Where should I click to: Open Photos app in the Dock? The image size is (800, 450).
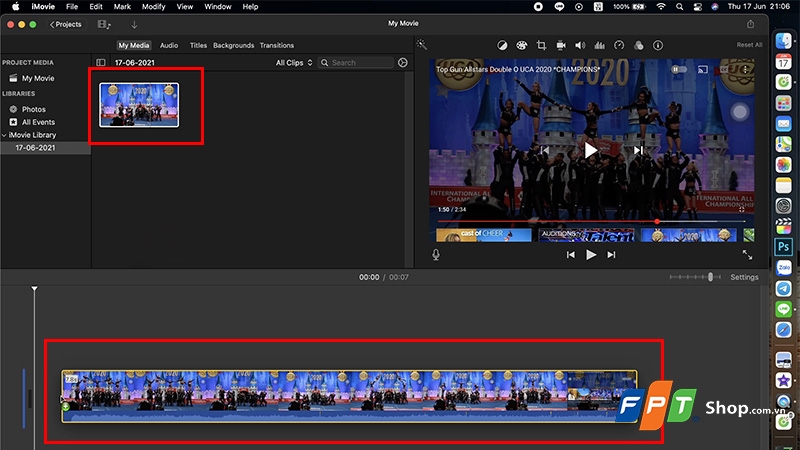pos(783,164)
